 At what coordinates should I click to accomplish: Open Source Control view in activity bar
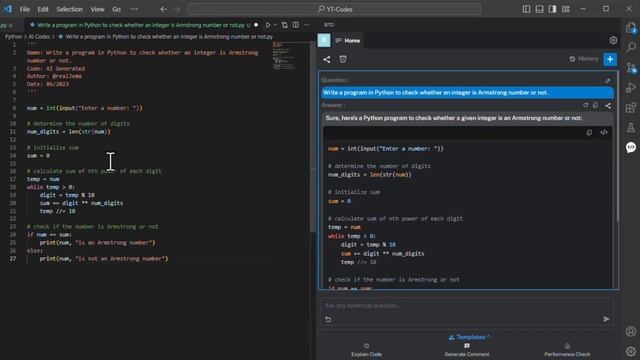pos(631,67)
